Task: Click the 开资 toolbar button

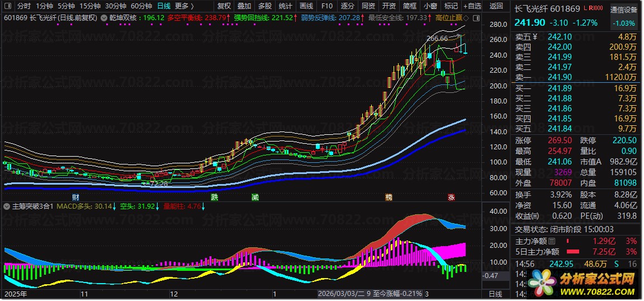Action: pyautogui.click(x=389, y=6)
